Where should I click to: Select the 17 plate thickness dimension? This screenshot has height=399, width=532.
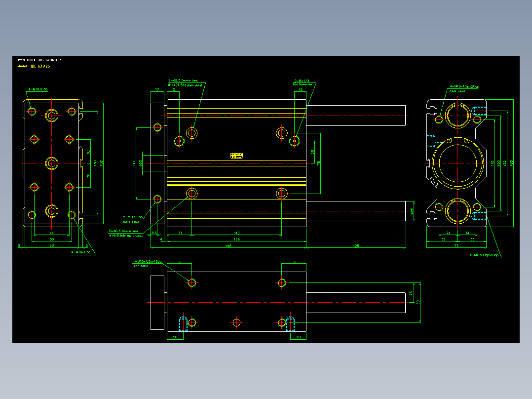point(157,90)
